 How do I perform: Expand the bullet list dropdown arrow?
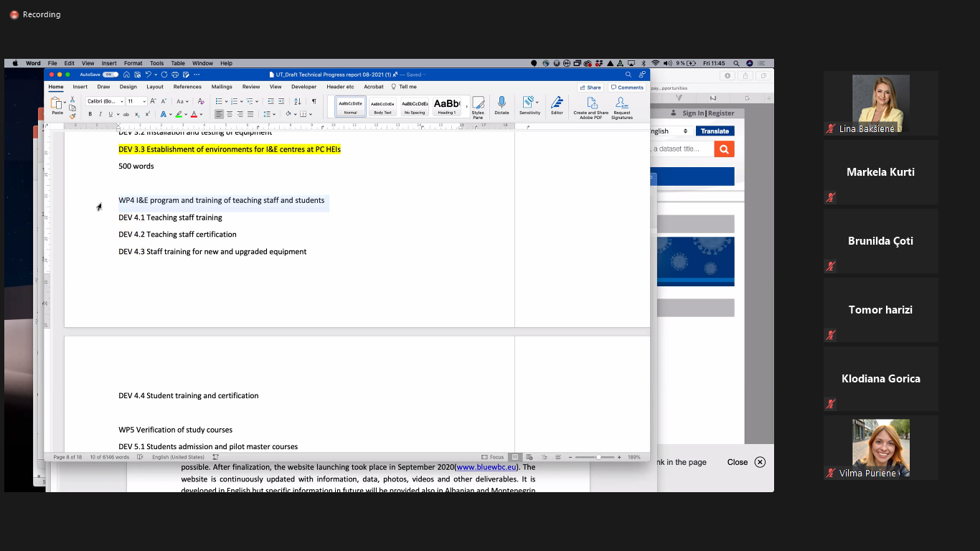226,101
